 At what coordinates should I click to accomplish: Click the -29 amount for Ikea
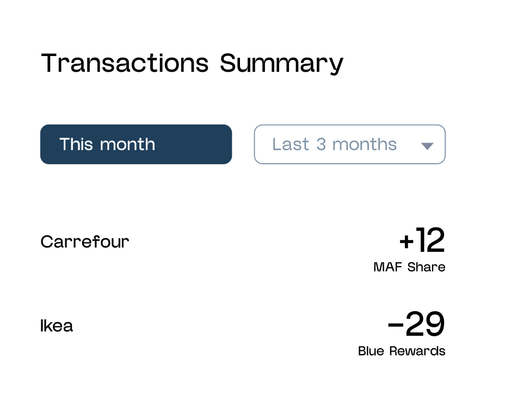point(416,325)
